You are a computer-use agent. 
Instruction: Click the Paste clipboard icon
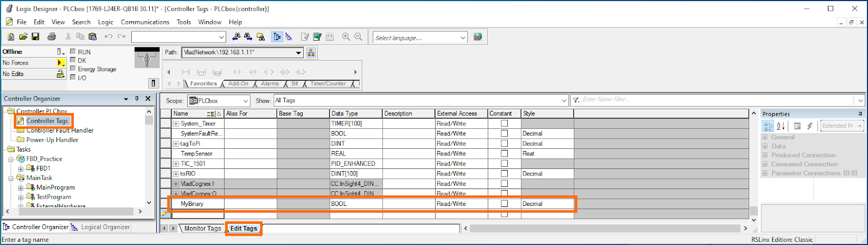[92, 37]
